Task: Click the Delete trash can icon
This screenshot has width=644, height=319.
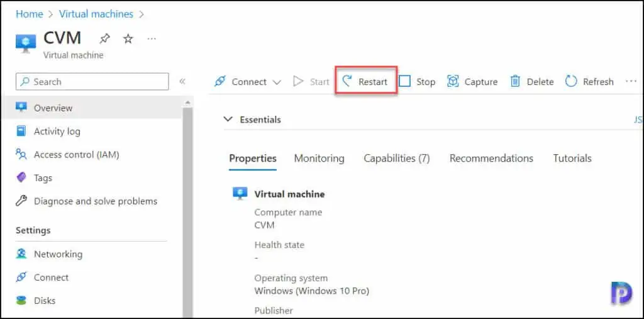Action: point(515,81)
